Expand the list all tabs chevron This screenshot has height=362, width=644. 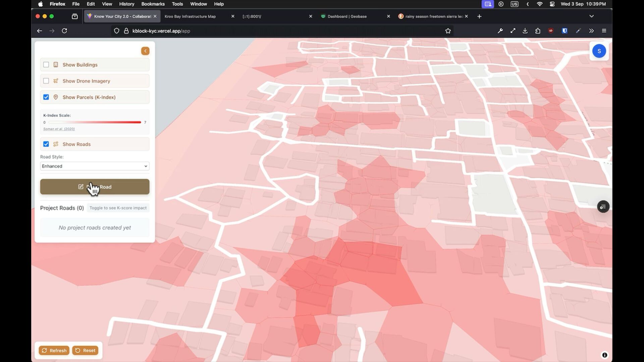point(591,16)
